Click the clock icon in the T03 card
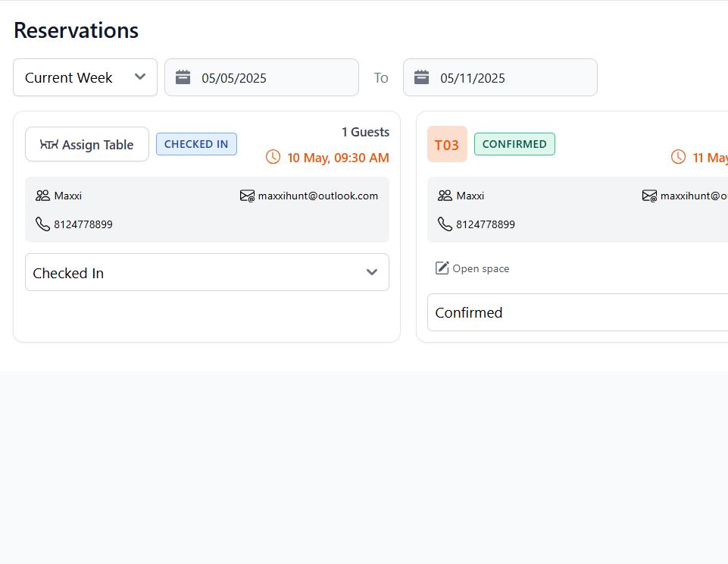This screenshot has width=728, height=564. (678, 157)
